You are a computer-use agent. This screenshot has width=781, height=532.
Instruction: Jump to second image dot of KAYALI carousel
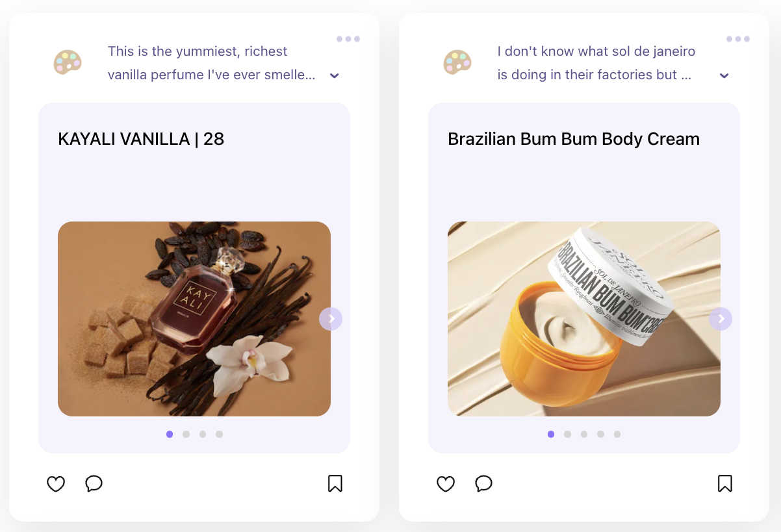click(x=186, y=434)
